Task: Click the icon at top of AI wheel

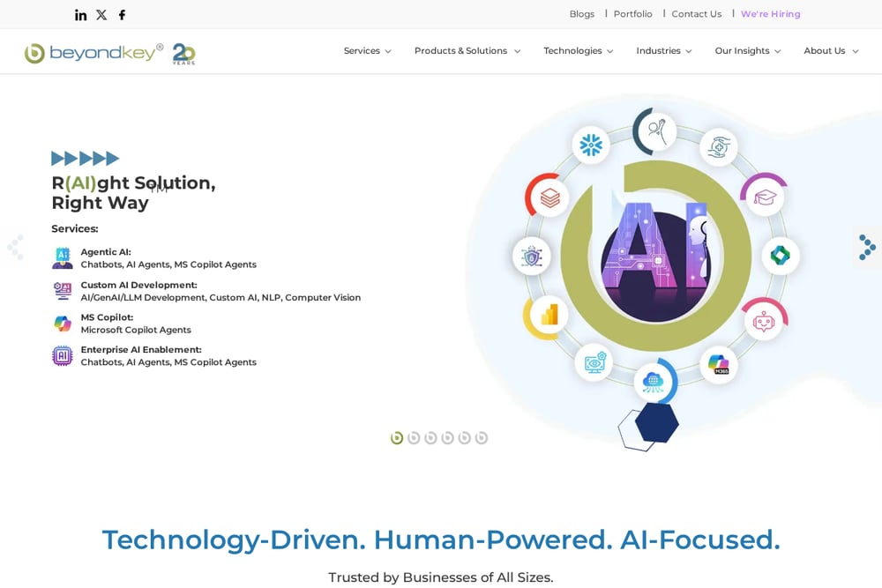Action: tap(657, 131)
